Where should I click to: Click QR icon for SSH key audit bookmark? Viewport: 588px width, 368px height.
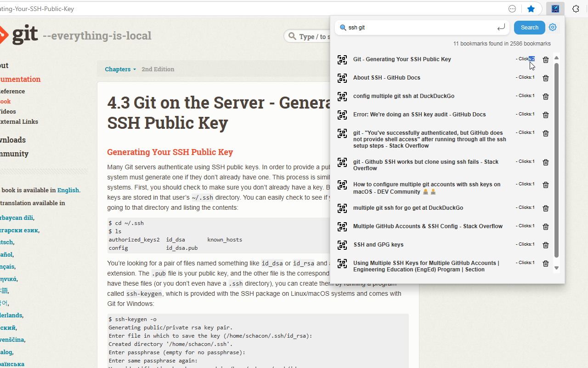point(342,115)
